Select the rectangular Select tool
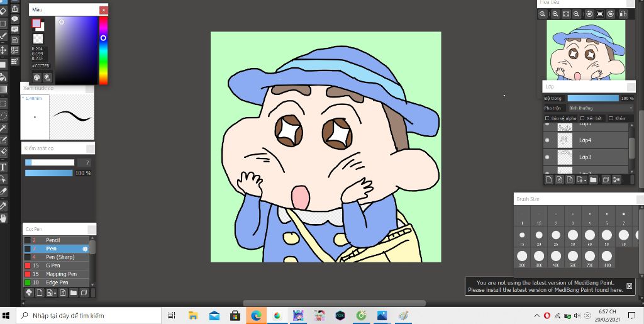The width and height of the screenshot is (644, 324). pyautogui.click(x=3, y=103)
